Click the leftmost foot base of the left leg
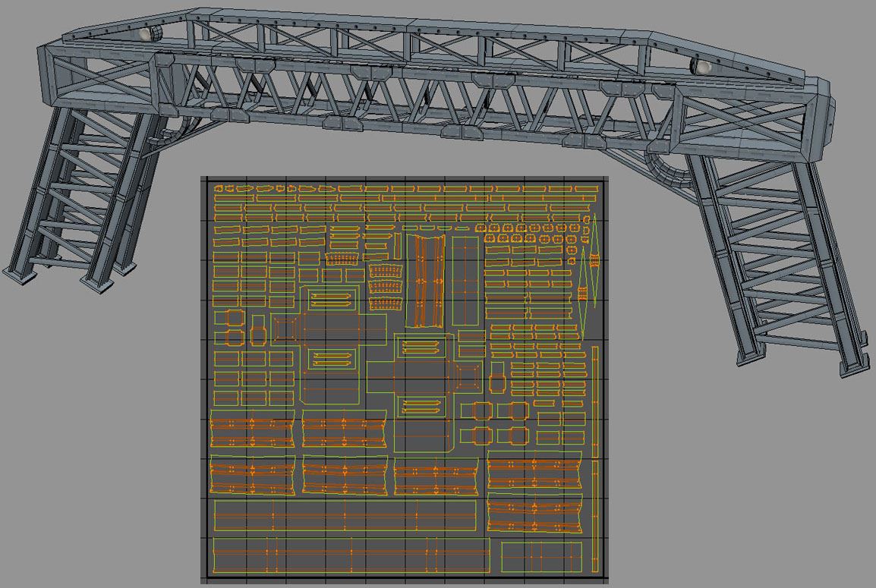The width and height of the screenshot is (876, 588). [x=18, y=273]
